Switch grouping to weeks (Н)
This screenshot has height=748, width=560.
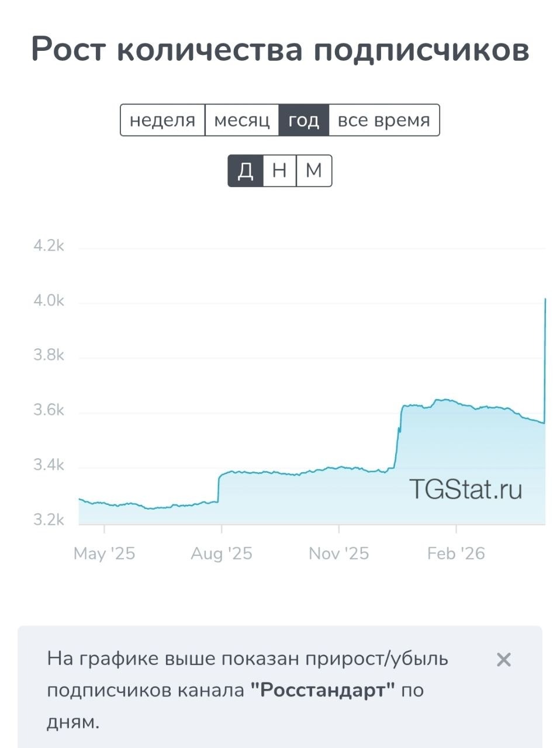[279, 171]
